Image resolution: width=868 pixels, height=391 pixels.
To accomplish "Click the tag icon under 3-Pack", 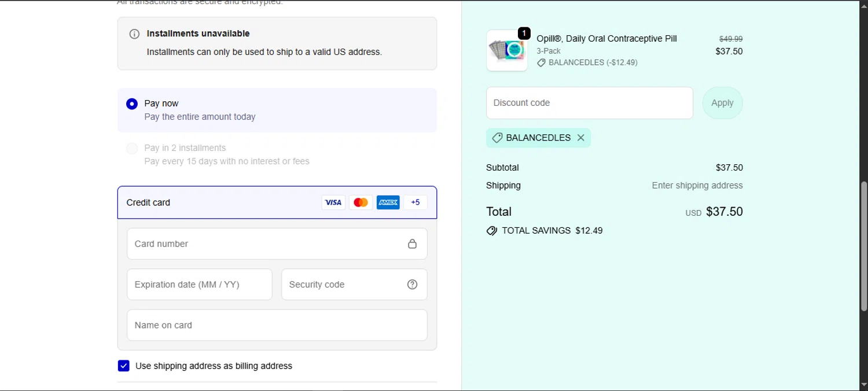I will 541,62.
